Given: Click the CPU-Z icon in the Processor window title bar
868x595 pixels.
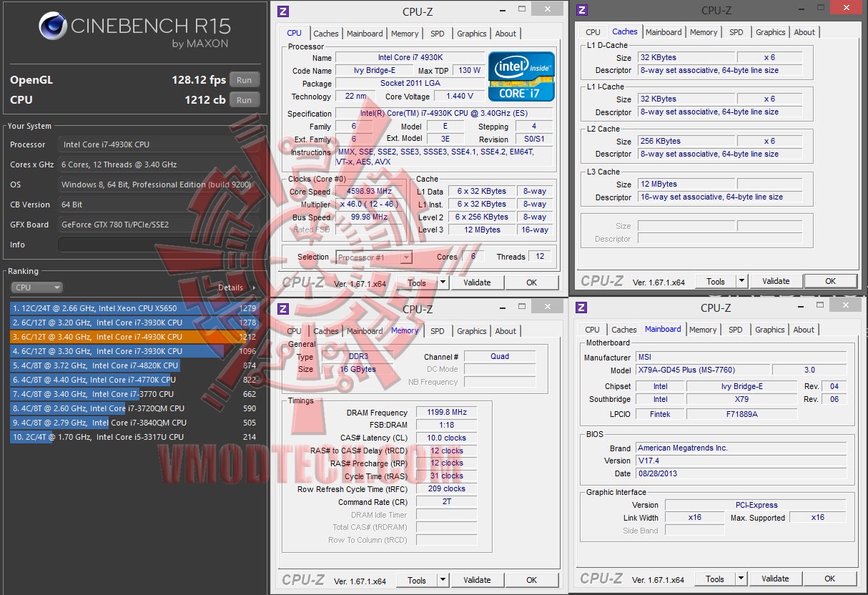Looking at the screenshot, I should [283, 11].
